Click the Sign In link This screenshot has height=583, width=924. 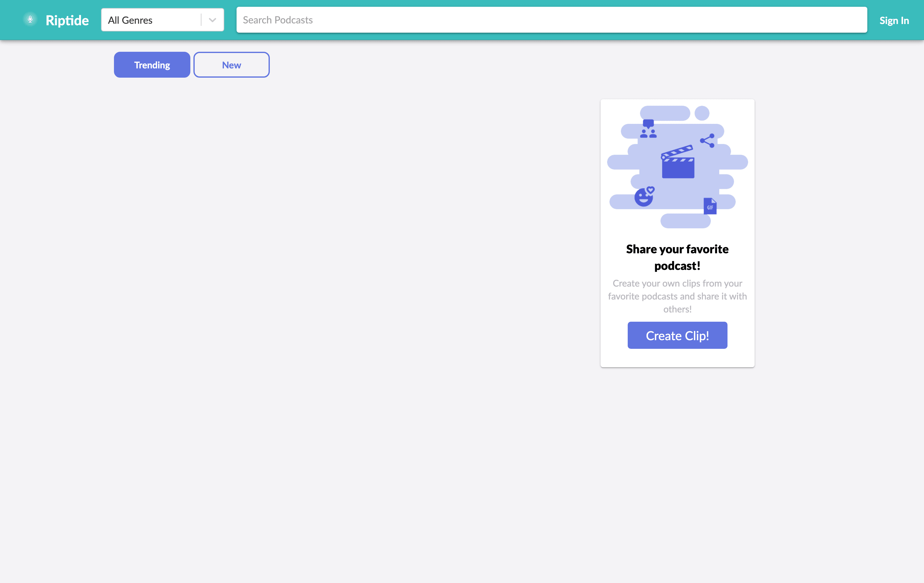894,20
